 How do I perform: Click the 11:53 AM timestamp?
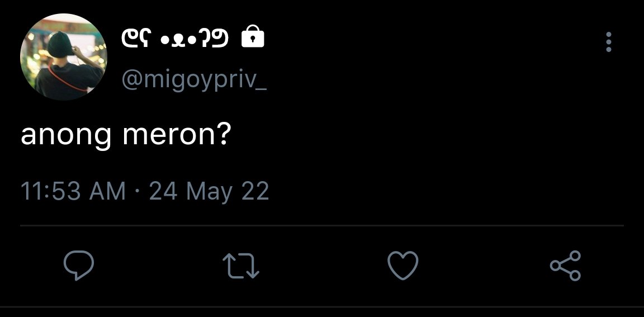click(x=73, y=191)
